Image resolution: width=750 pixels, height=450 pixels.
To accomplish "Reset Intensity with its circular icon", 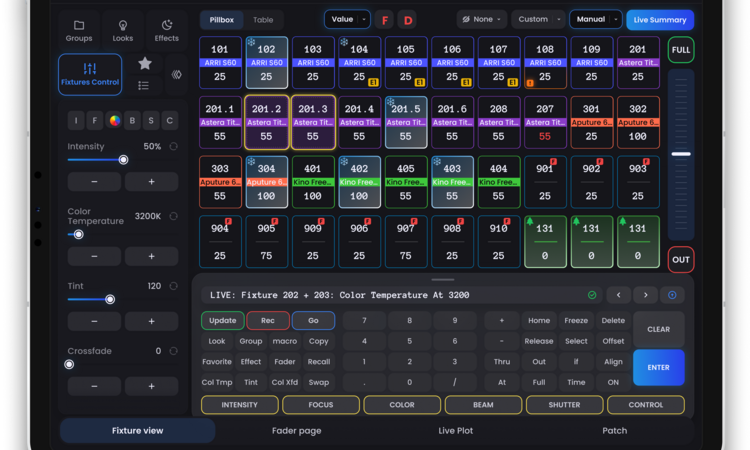I will point(174,147).
